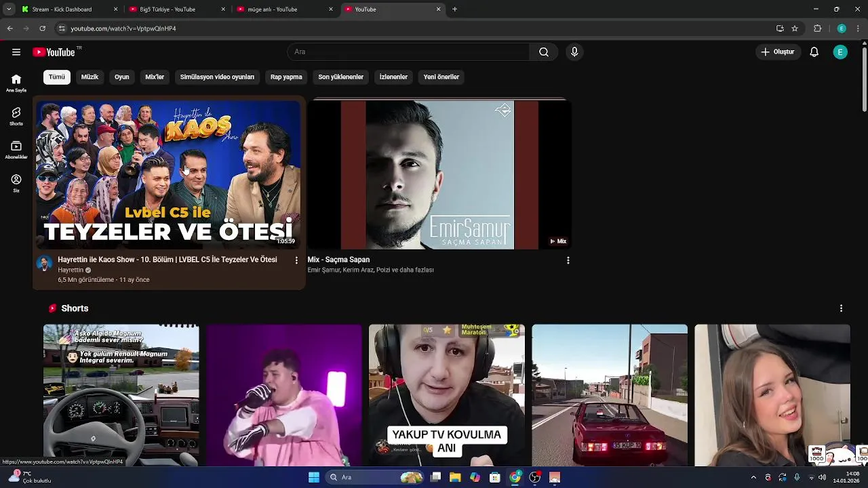Select the Yeni öneriler chip
Viewport: 868px width, 488px height.
(x=441, y=77)
